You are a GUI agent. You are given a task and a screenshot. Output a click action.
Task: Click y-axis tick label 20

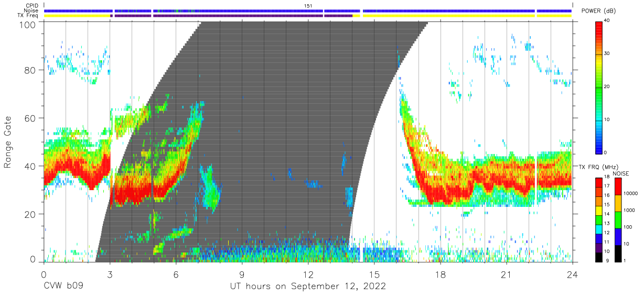[30, 214]
